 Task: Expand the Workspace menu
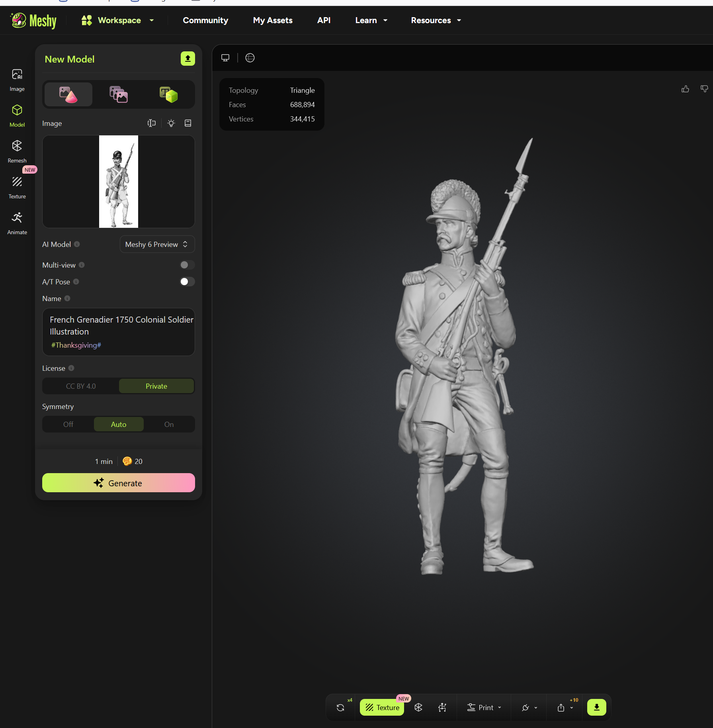(x=118, y=20)
